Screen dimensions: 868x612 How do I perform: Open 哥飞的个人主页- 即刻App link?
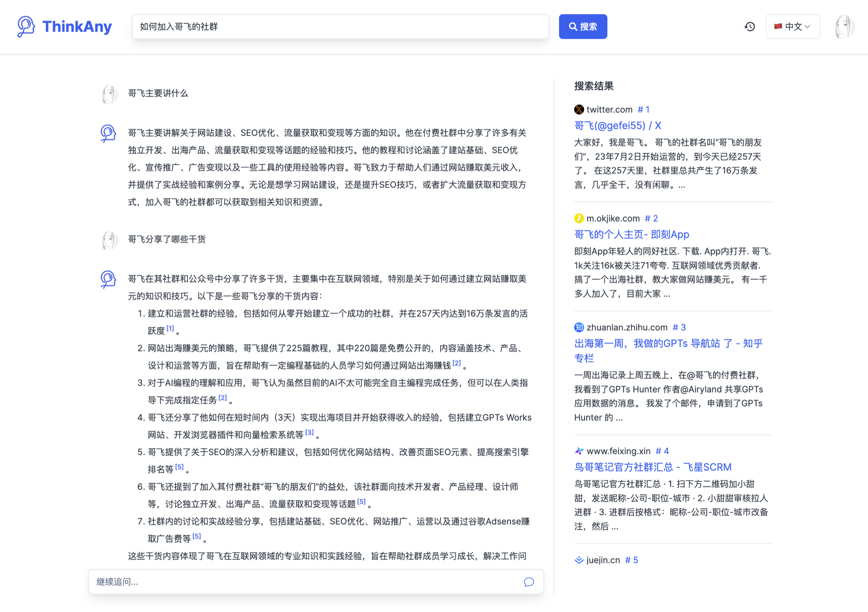pos(631,235)
